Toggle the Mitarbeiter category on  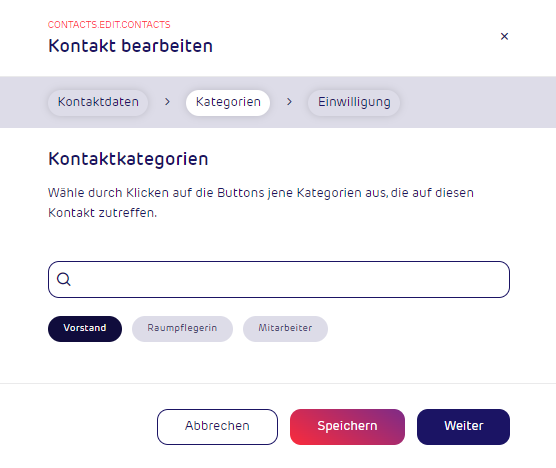(x=285, y=329)
